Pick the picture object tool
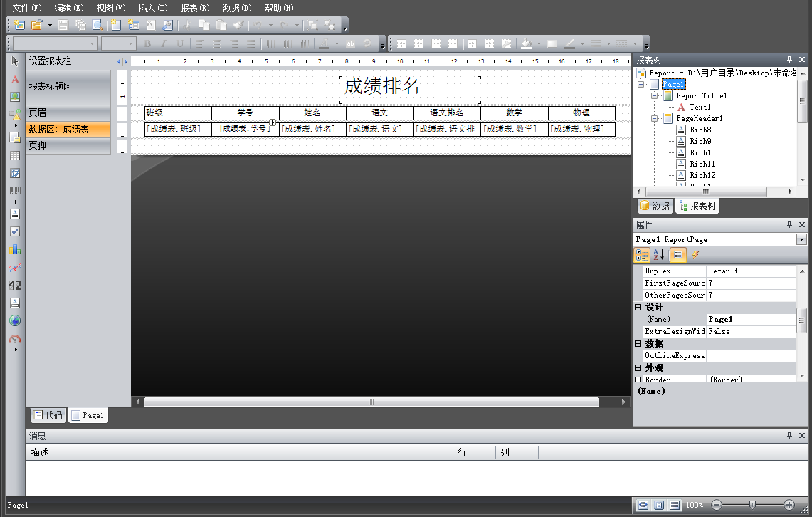Image resolution: width=812 pixels, height=517 pixels. (x=15, y=97)
